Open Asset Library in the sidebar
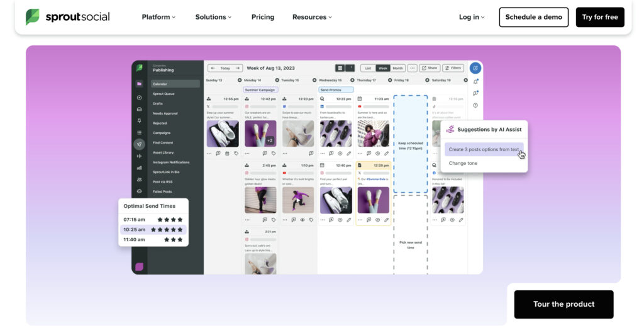 pyautogui.click(x=163, y=152)
